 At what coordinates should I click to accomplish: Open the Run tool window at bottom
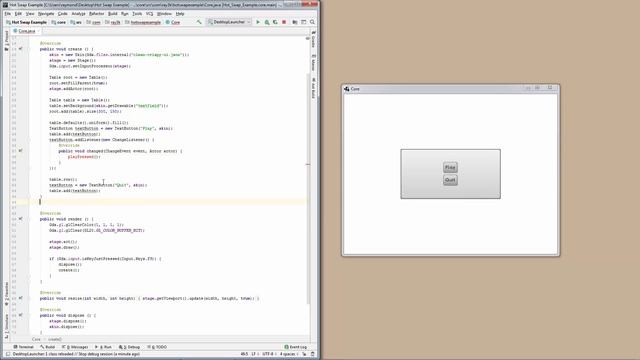[104, 347]
